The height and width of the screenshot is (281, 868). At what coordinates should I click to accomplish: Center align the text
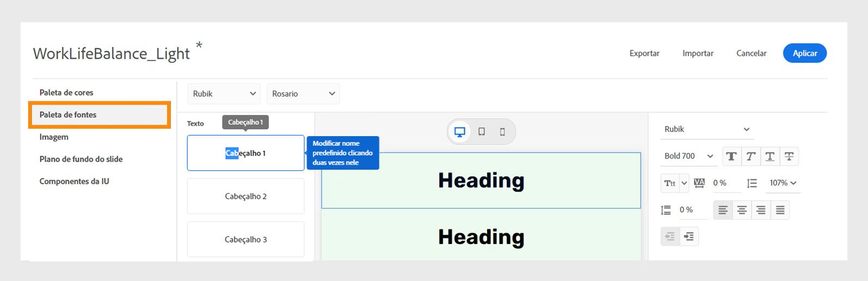[742, 210]
